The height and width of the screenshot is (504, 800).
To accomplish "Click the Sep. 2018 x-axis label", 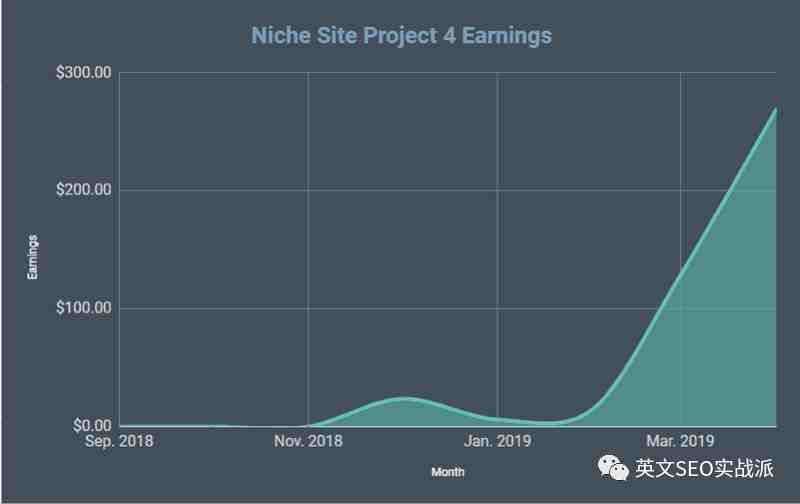I will 119,441.
